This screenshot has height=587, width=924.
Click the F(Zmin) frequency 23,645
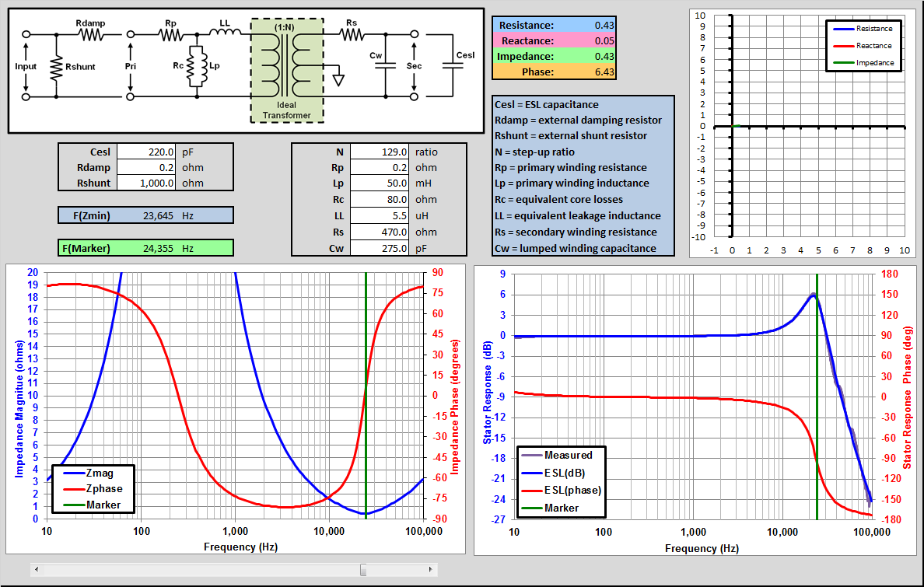point(158,215)
